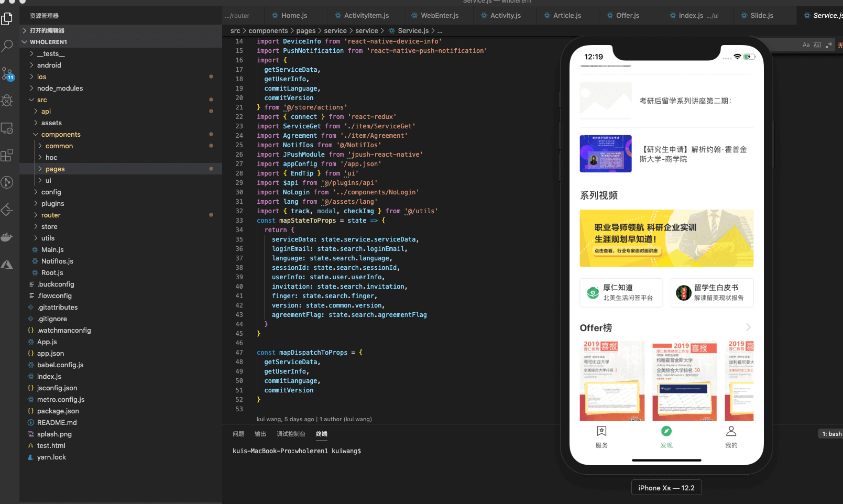This screenshot has height=504, width=843.
Task: Click the splash.png image file icon
Action: pyautogui.click(x=31, y=434)
